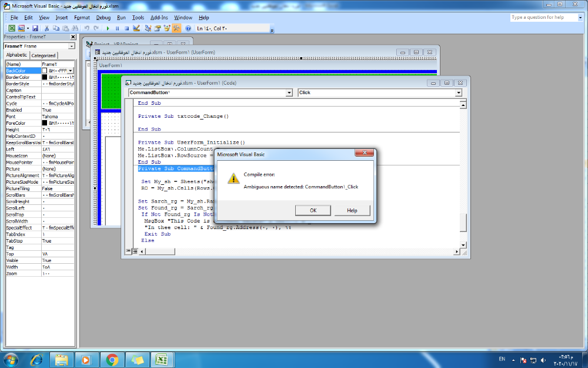Click the Break pause icon
The image size is (588, 368).
pyautogui.click(x=118, y=28)
